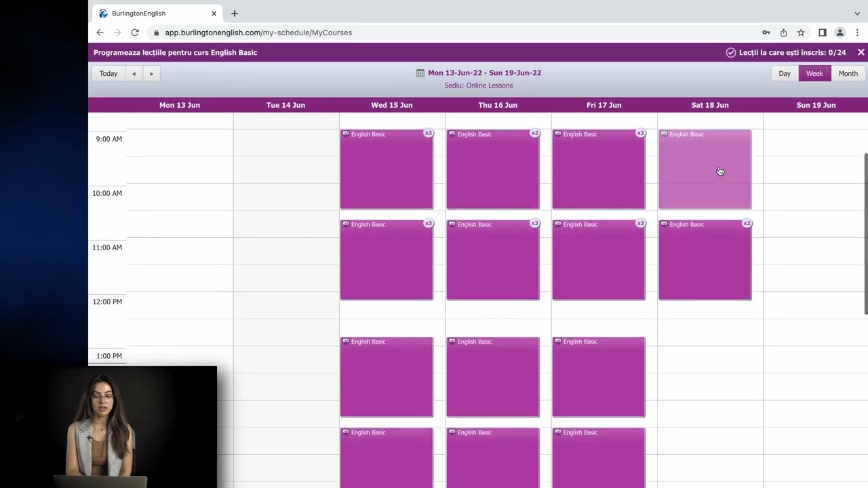Expand the tab search chevron

pyautogui.click(x=857, y=14)
